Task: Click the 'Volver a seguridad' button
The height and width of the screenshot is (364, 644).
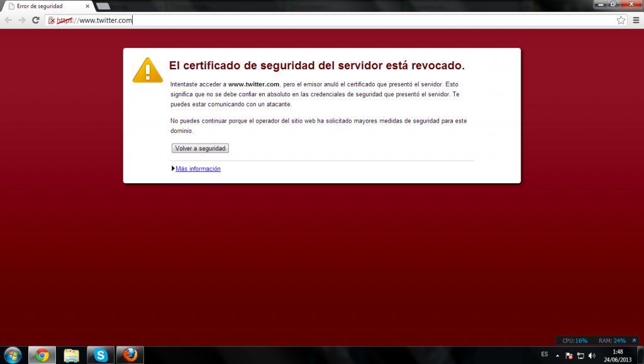Action: pyautogui.click(x=200, y=148)
